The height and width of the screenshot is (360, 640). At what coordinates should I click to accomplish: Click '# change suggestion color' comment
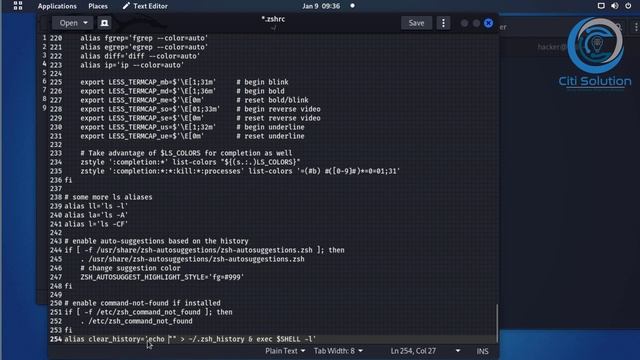pyautogui.click(x=130, y=268)
